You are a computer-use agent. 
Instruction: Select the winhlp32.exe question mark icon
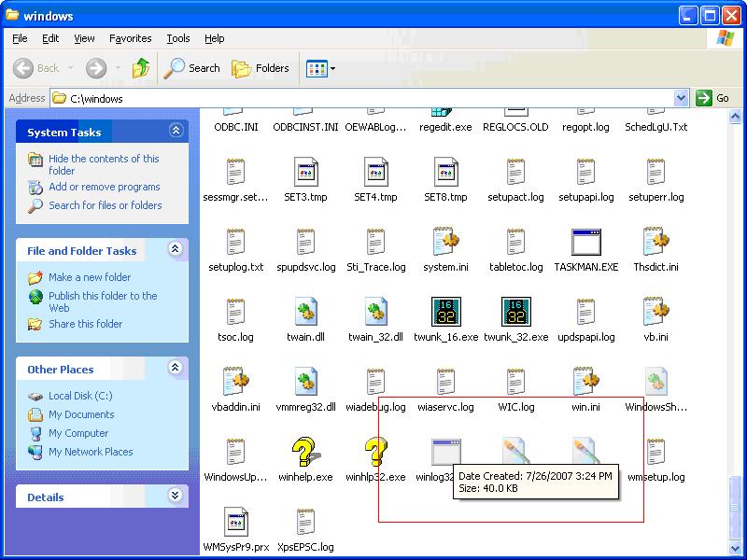click(376, 452)
